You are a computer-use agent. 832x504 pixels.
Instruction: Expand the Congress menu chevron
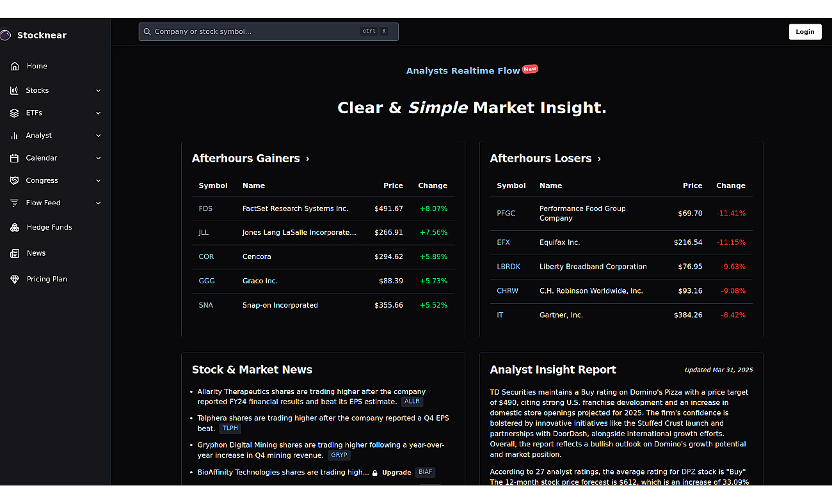99,181
